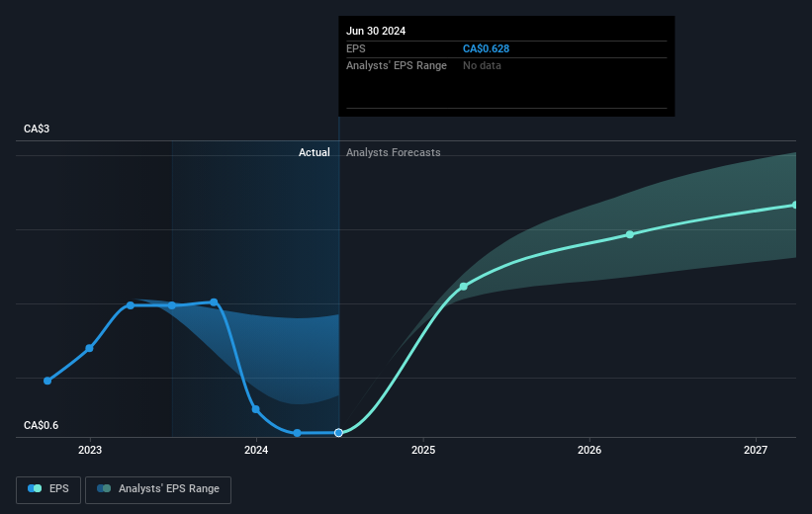Click the EPS data point above 2023 label
Image resolution: width=812 pixels, height=514 pixels.
point(90,348)
